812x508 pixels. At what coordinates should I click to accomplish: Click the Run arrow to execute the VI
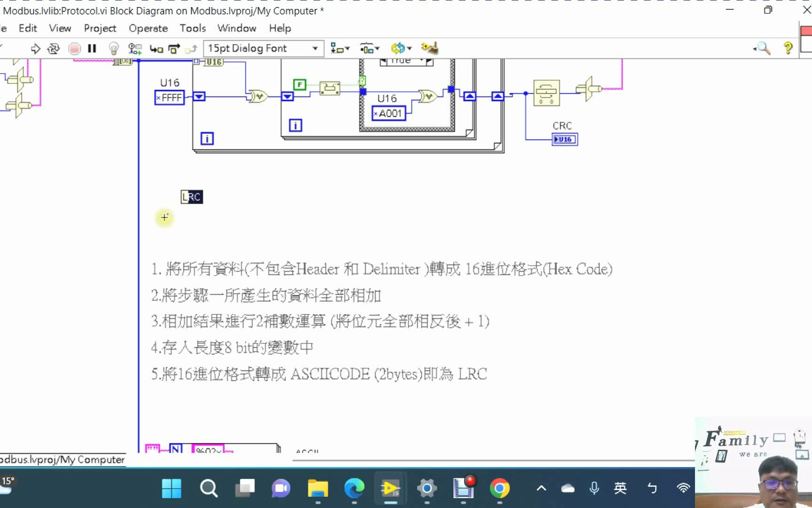[x=36, y=48]
